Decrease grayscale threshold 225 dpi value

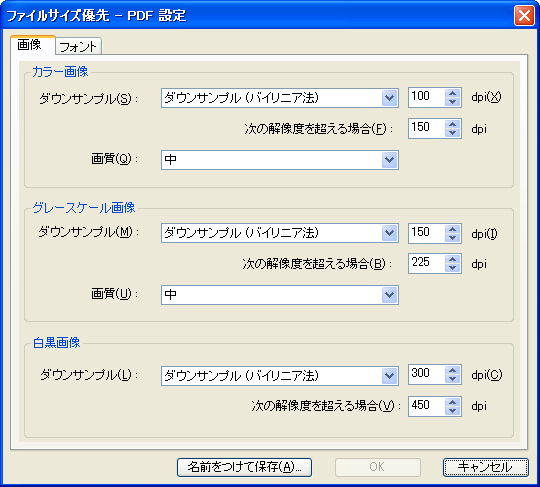453,268
